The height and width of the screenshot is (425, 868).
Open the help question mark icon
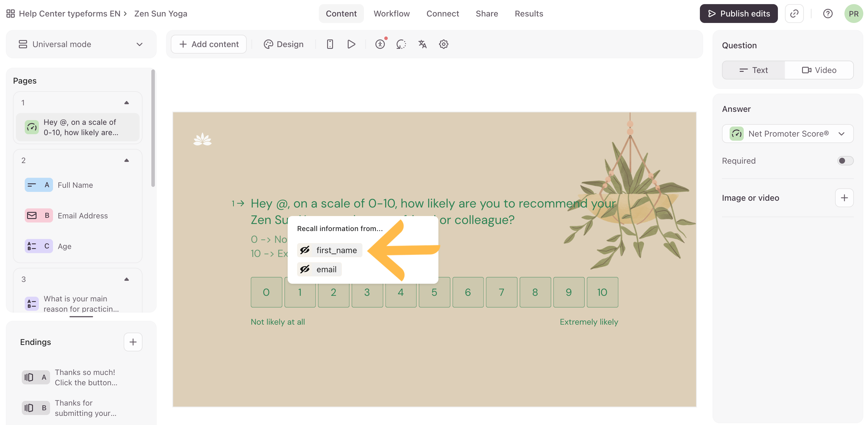[x=828, y=14]
